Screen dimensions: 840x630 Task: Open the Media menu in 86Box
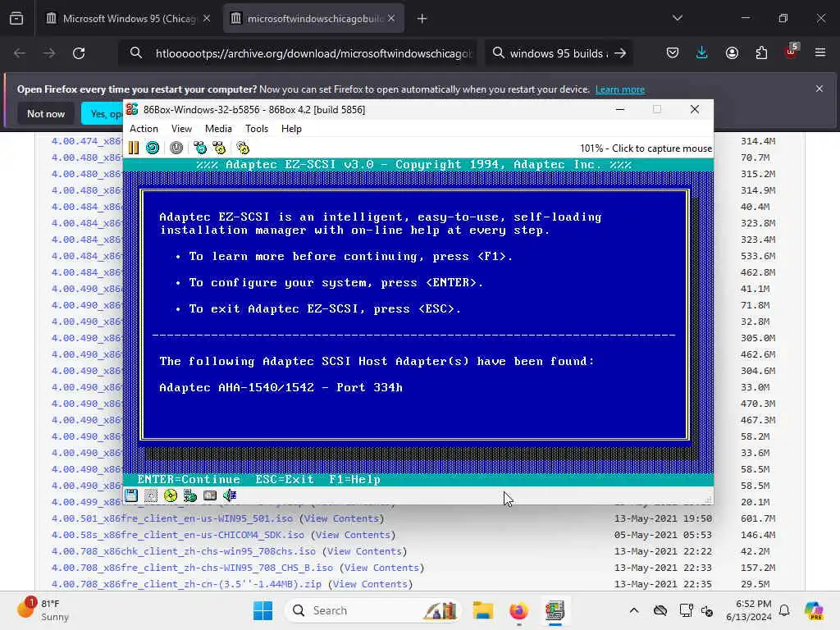(x=218, y=129)
